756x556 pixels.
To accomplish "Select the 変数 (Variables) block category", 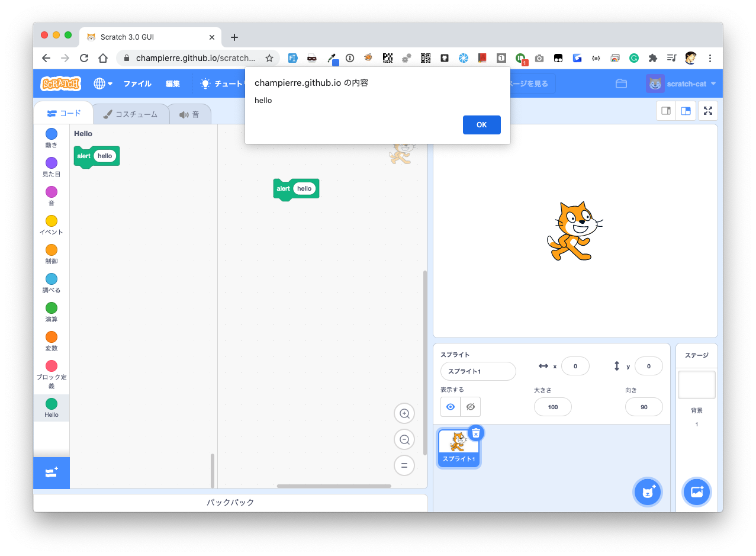I will pyautogui.click(x=51, y=340).
